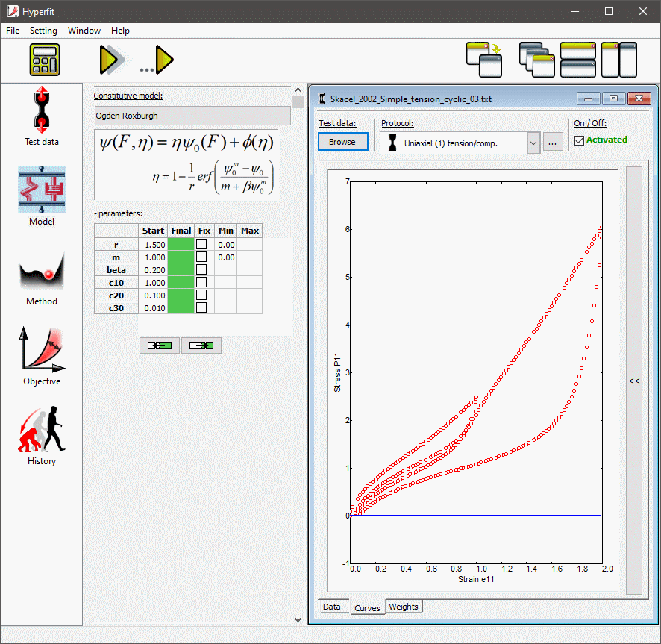Minimize the Skacel data sub-window

click(589, 99)
